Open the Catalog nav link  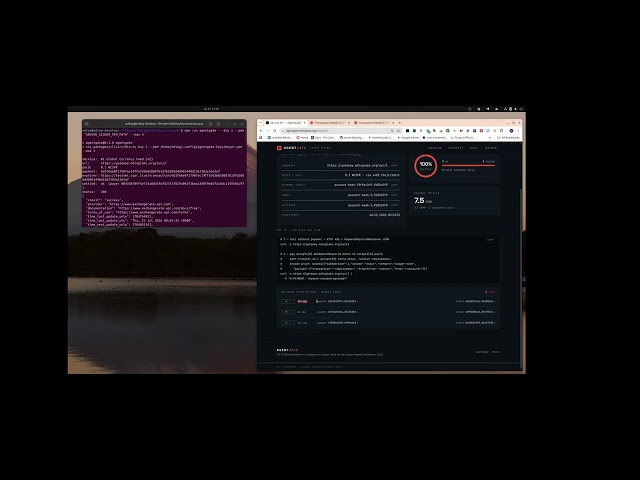click(435, 148)
